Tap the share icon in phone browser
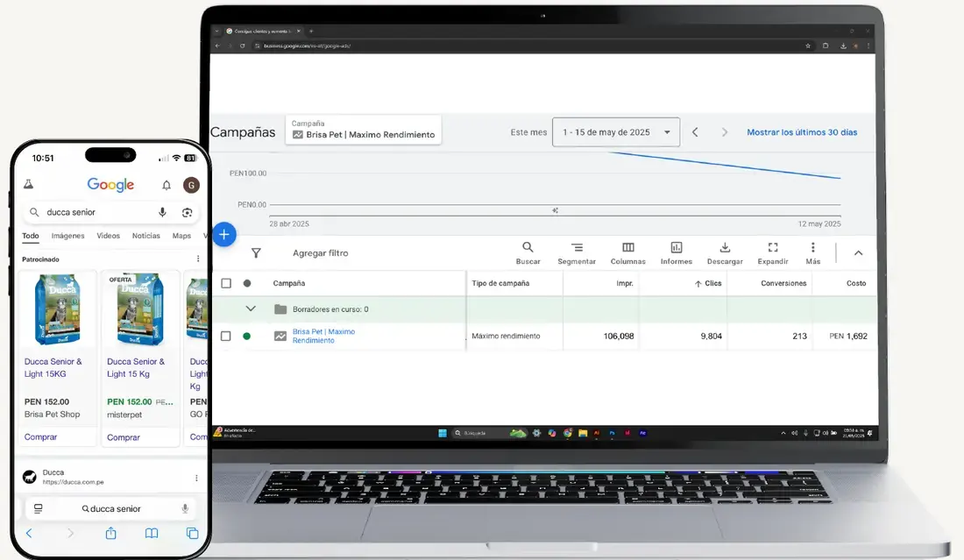 tap(110, 533)
